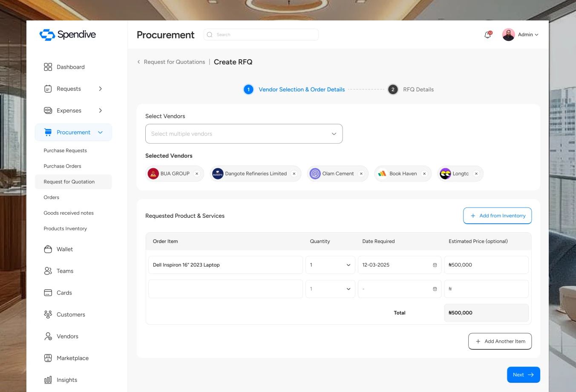Go to Goods received notes
Viewport: 576px width, 392px height.
point(69,213)
